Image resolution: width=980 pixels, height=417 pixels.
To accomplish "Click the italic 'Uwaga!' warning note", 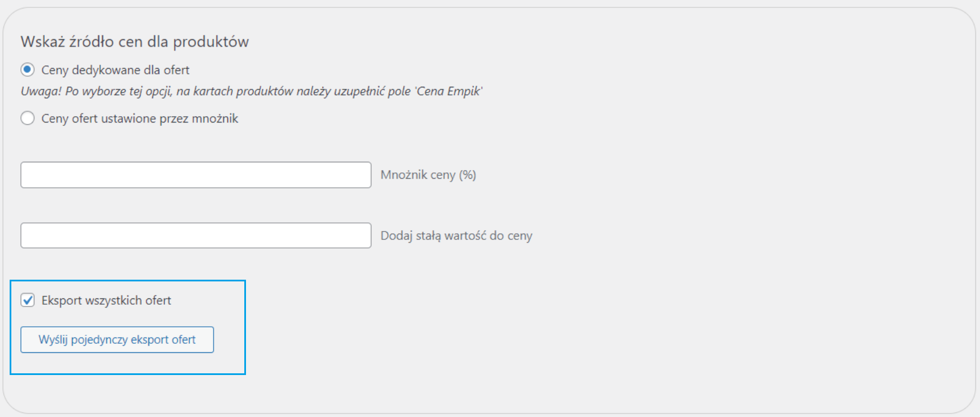I will point(41,91).
